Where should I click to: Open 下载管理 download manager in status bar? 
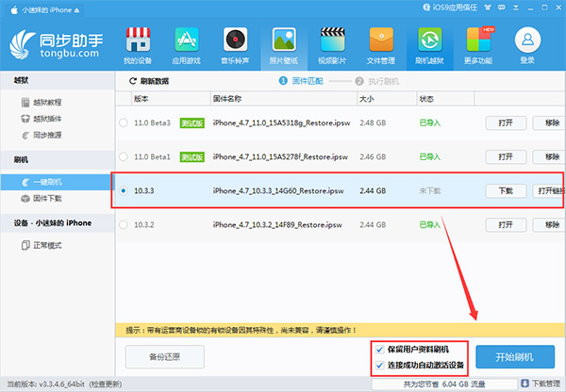click(541, 384)
